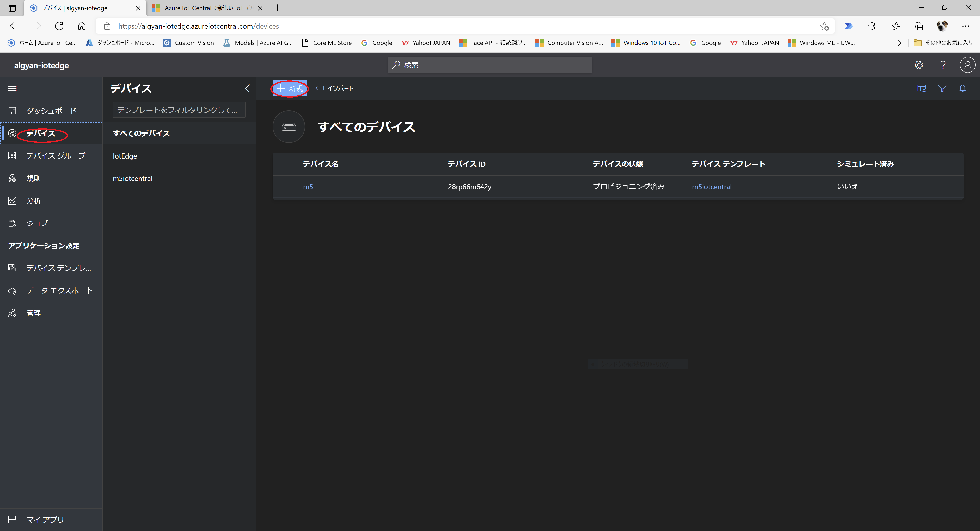Open the help question mark icon
The height and width of the screenshot is (531, 980).
tap(943, 65)
